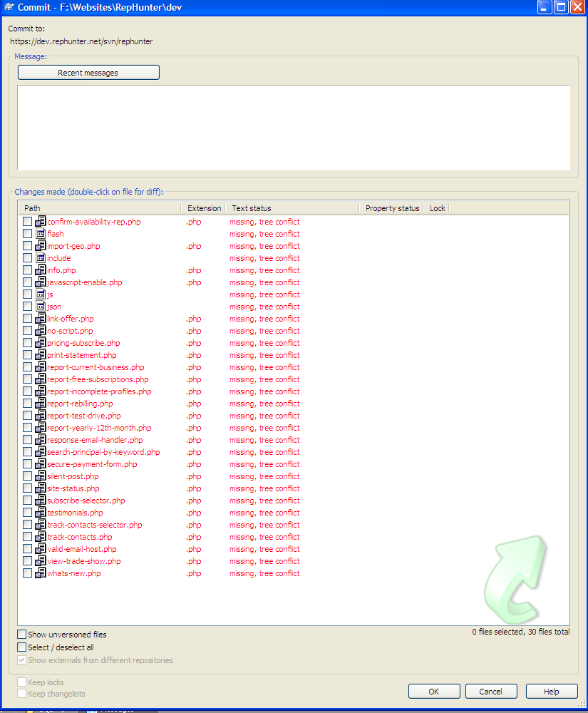Click the repository URL text

(x=81, y=41)
